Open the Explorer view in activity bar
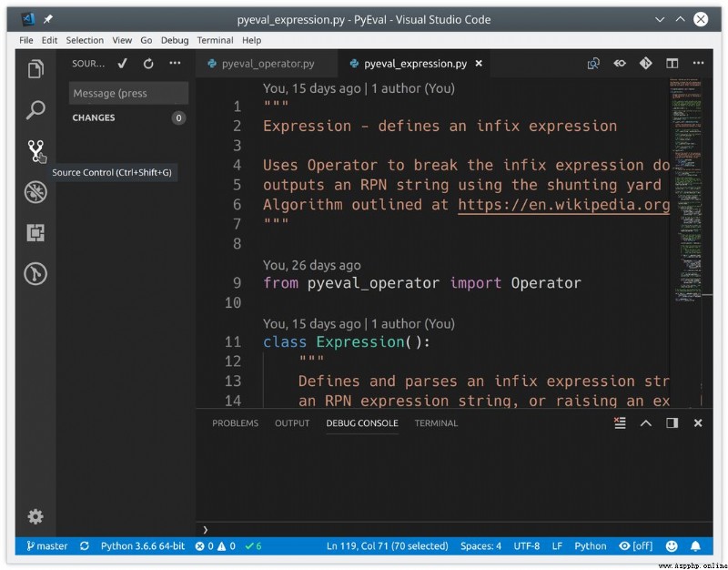 (x=35, y=69)
